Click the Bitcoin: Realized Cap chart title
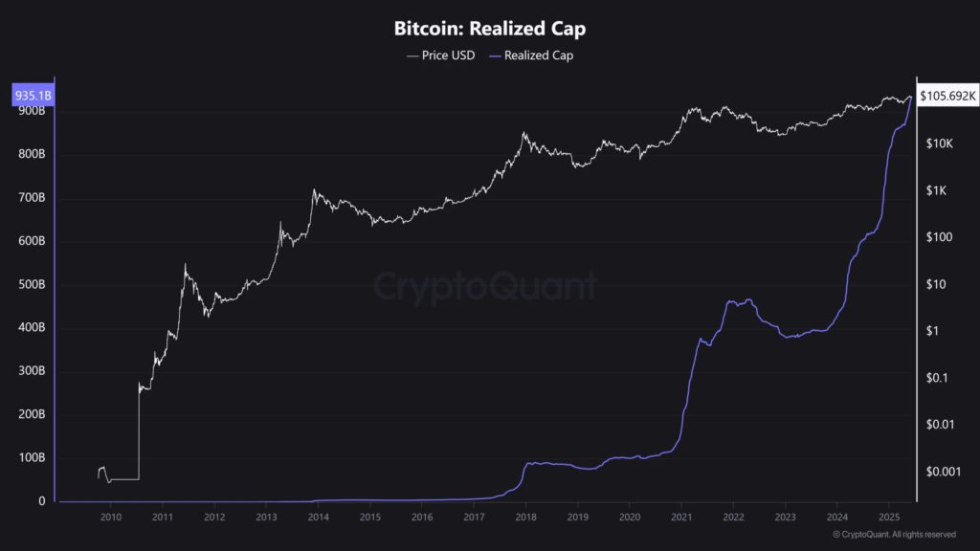 click(489, 28)
